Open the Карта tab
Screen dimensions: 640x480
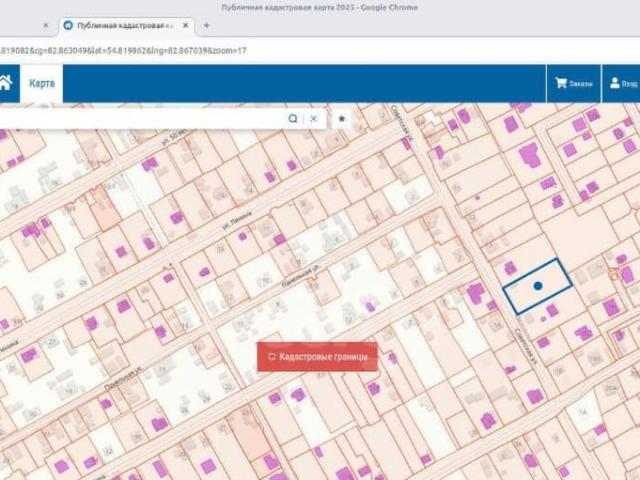click(x=42, y=84)
